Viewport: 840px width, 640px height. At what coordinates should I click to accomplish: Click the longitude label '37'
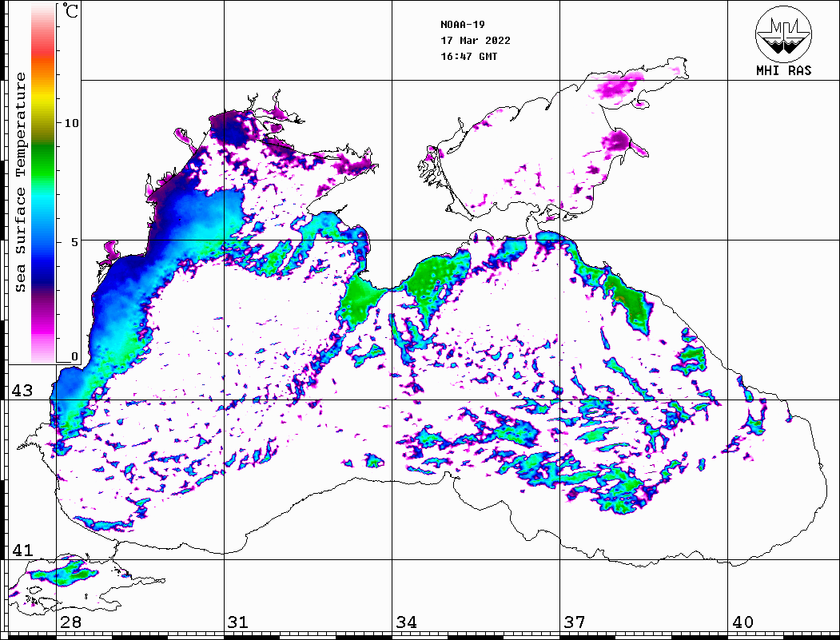pos(575,622)
